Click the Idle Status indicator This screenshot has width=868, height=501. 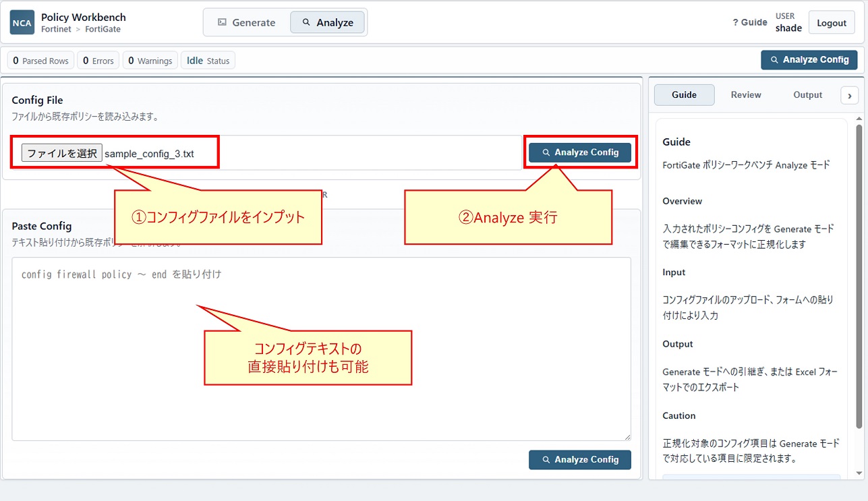point(208,61)
